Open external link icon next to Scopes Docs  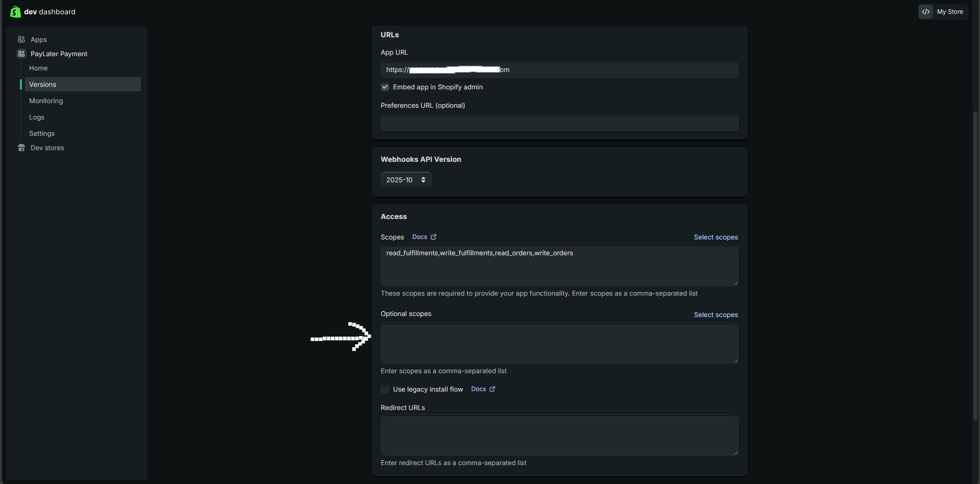[x=434, y=237]
